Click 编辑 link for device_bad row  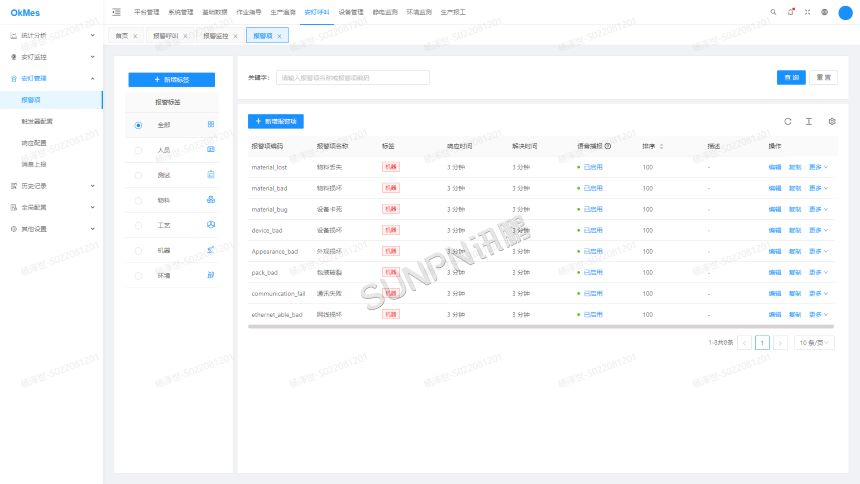coord(775,231)
